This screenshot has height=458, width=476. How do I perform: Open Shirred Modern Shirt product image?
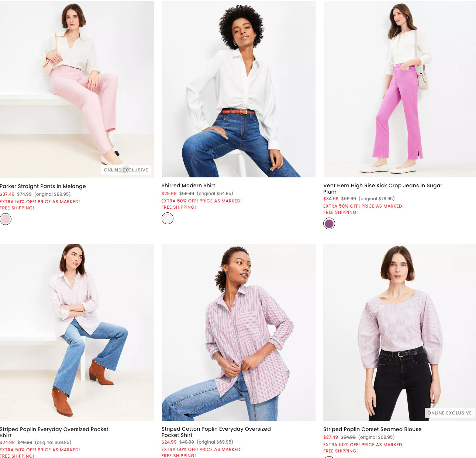tap(239, 89)
